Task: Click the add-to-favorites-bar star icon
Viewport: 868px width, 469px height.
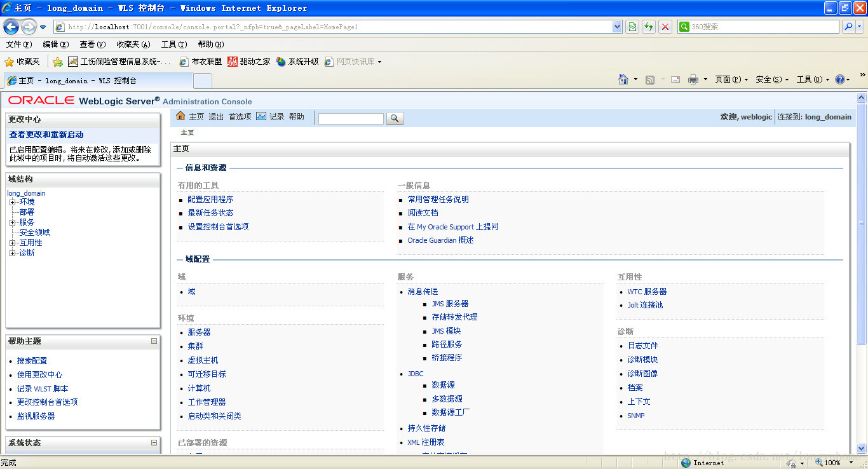Action: tap(58, 62)
